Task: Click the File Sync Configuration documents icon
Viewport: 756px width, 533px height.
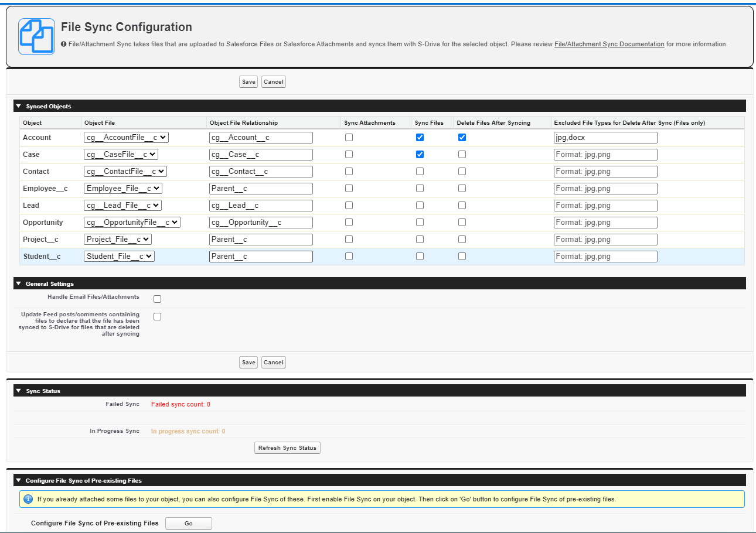Action: (36, 36)
